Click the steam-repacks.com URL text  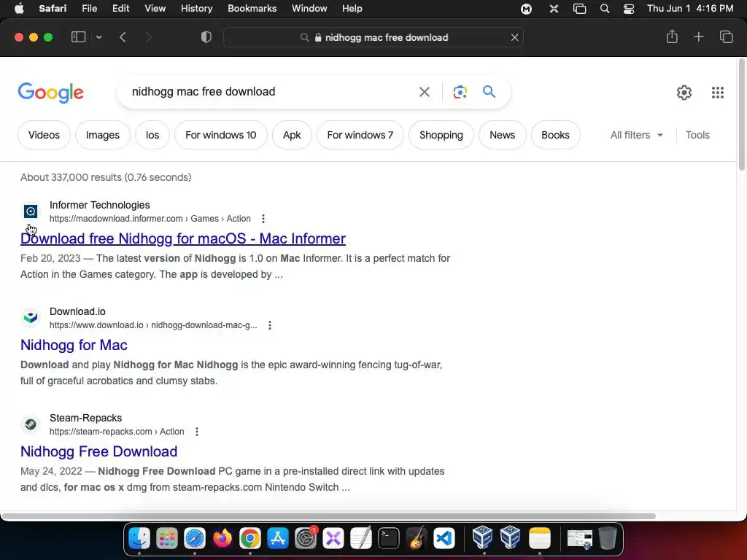point(117,432)
